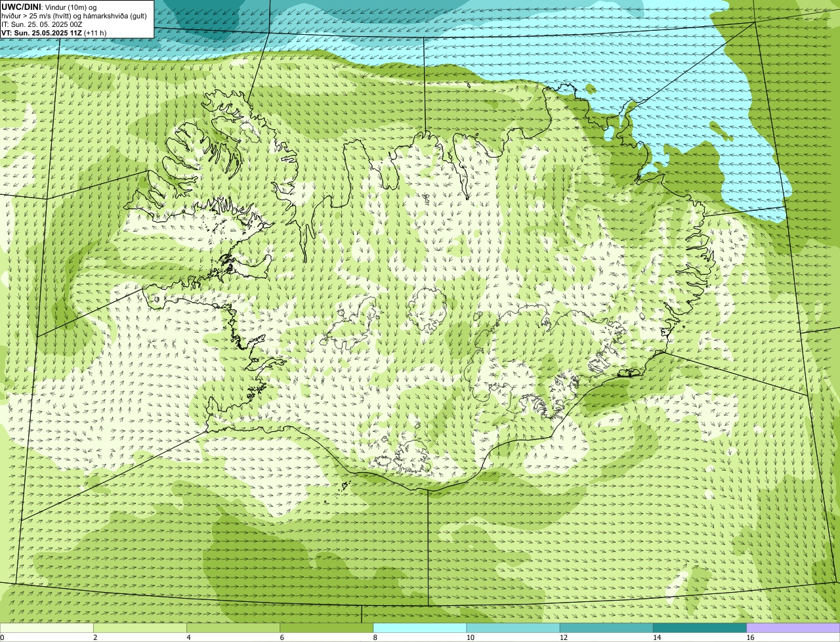Click the 4–6 m/s green legend swatch
The image size is (840, 642).
pos(233,628)
